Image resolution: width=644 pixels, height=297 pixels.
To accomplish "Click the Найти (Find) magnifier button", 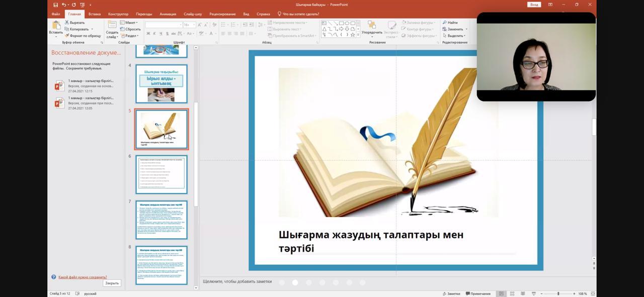I will click(x=450, y=23).
